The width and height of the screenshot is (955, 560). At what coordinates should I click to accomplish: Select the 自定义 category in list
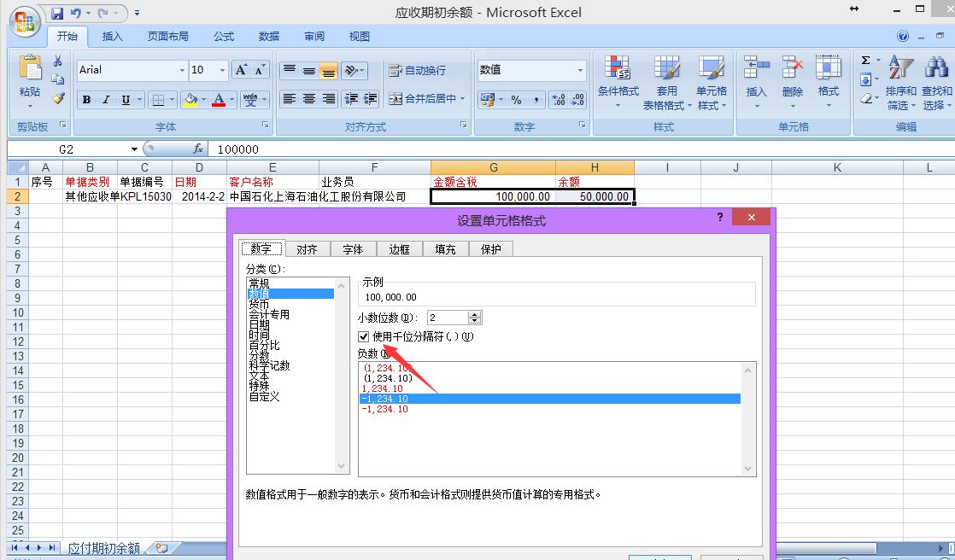coord(264,396)
